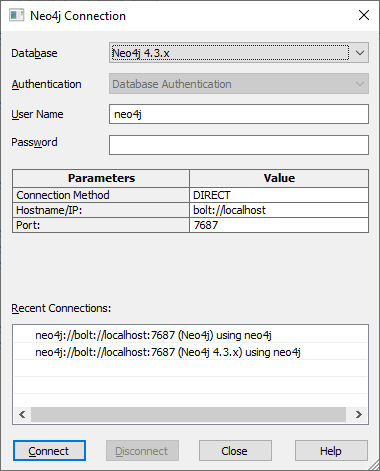Click into the User Name field
The height and width of the screenshot is (471, 380).
pyautogui.click(x=239, y=114)
